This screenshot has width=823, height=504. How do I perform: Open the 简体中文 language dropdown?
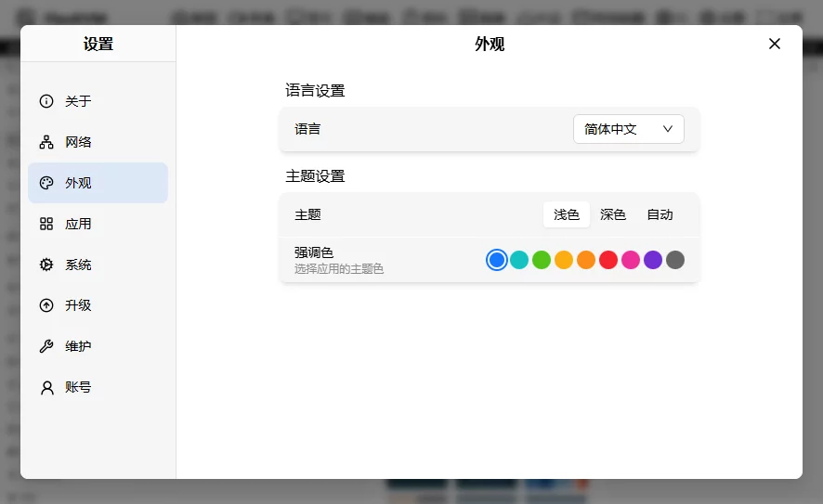(628, 129)
